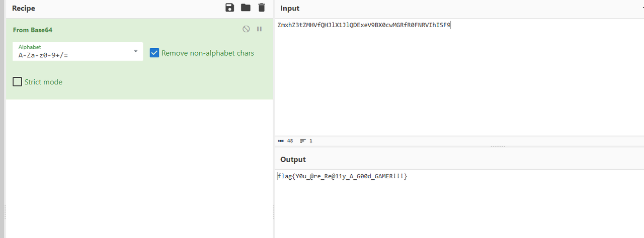Enable the Strict mode checkbox

pos(17,82)
